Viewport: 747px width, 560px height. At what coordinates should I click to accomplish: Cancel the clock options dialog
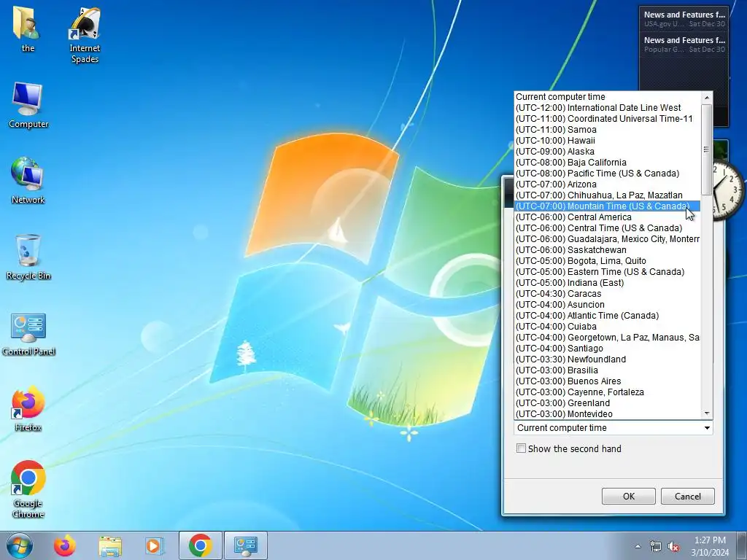click(687, 496)
